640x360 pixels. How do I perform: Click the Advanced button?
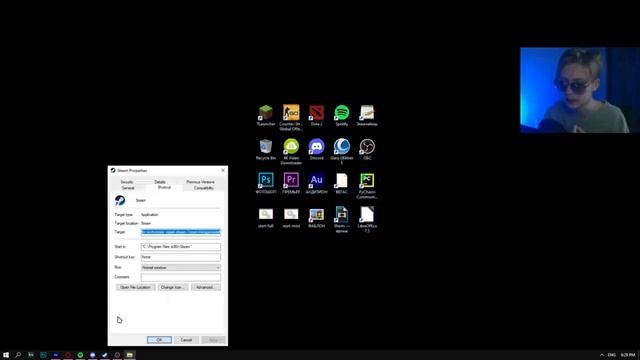tap(206, 287)
